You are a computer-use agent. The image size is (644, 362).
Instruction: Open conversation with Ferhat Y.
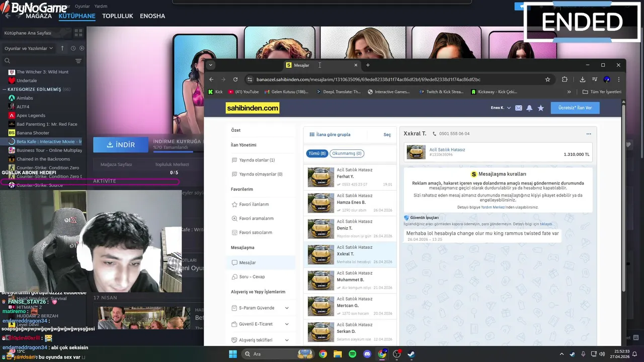pyautogui.click(x=350, y=177)
